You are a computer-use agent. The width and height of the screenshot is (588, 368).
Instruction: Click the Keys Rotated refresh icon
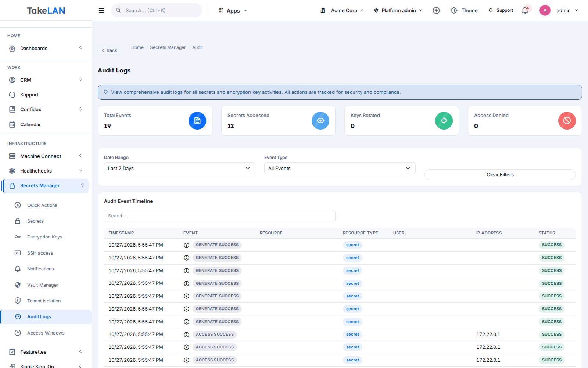444,121
